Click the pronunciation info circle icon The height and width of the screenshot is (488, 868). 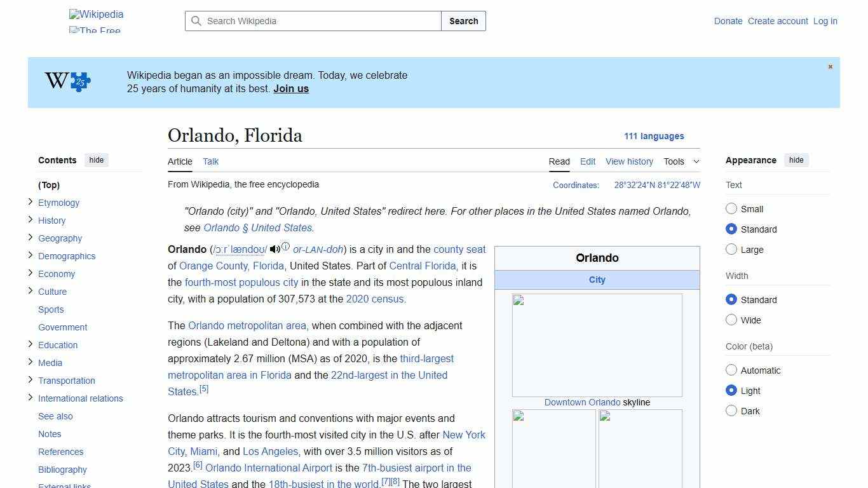(x=285, y=246)
